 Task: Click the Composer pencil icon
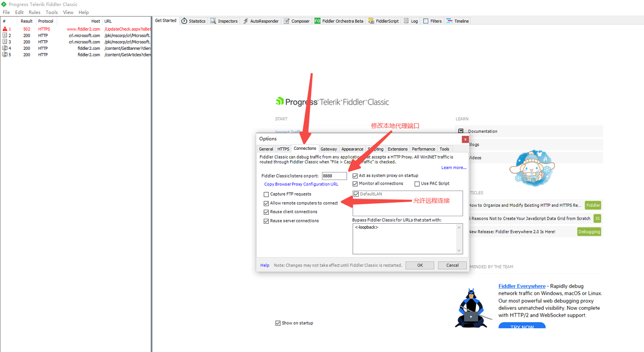(x=287, y=21)
